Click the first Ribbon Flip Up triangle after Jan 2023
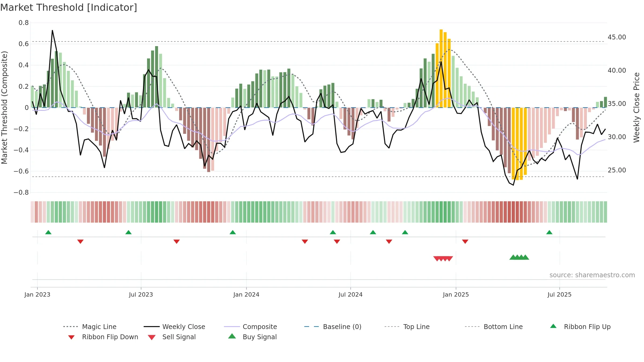The width and height of the screenshot is (644, 362). 48,232
